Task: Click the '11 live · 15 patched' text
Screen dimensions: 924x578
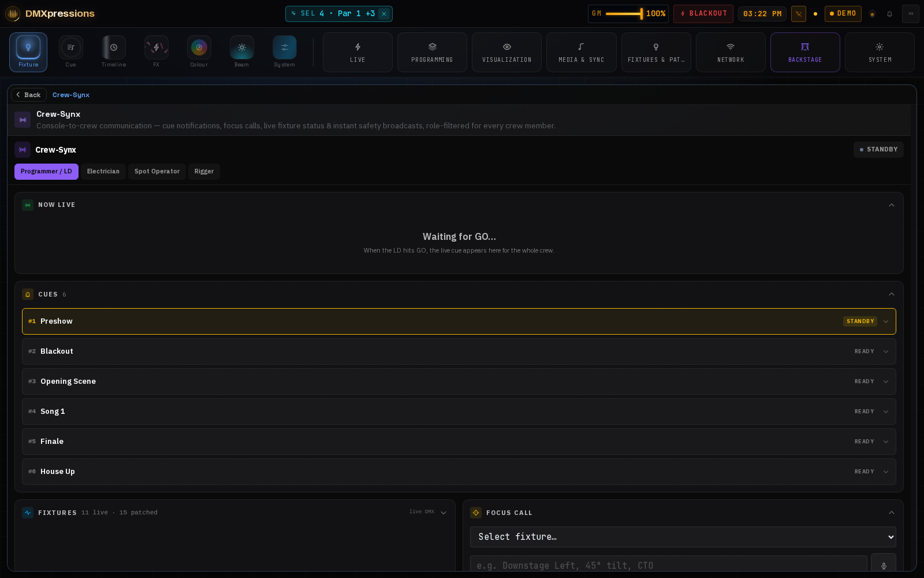Action: tap(120, 513)
